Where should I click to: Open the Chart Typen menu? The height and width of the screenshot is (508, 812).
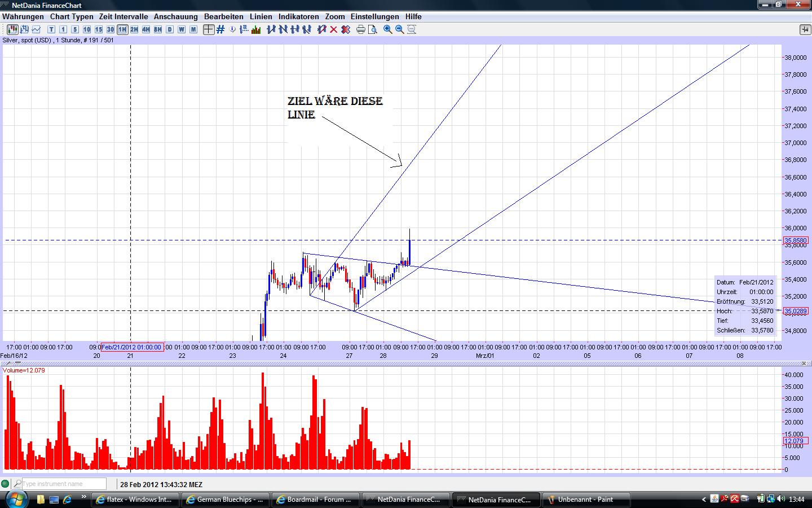click(x=72, y=17)
